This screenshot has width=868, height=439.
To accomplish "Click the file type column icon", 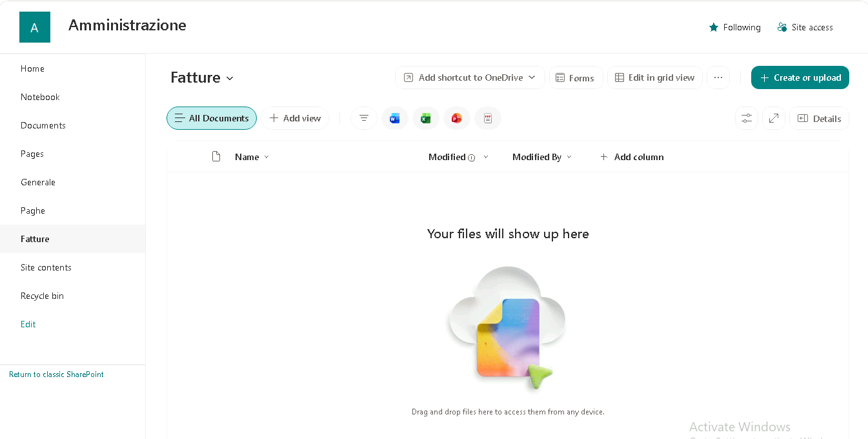I will (x=217, y=157).
